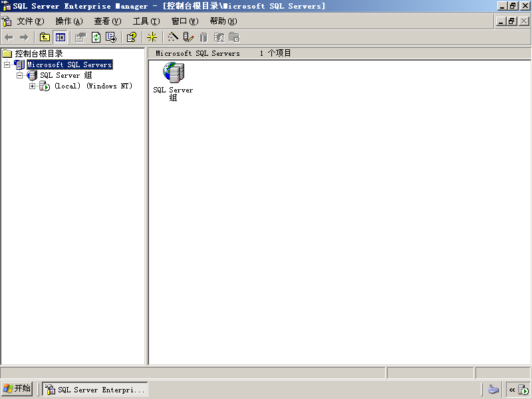Click the Export list toolbar icon
This screenshot has width=532, height=399.
[111, 37]
